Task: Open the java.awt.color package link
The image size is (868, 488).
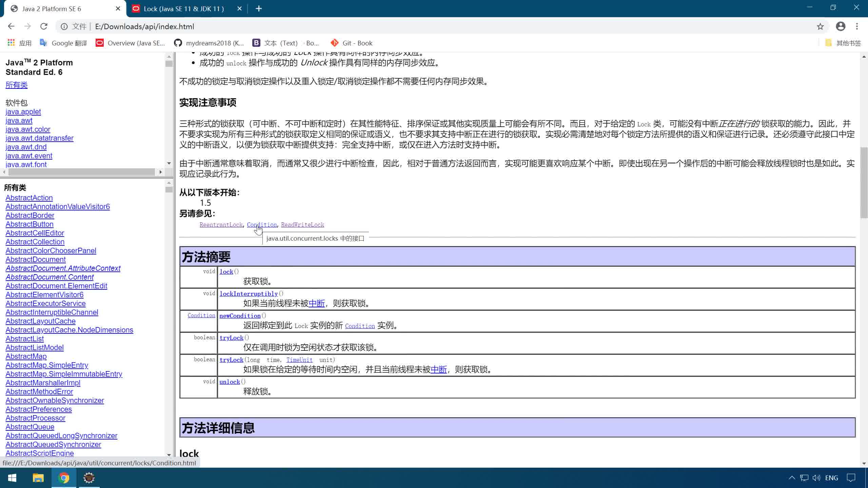Action: (28, 129)
